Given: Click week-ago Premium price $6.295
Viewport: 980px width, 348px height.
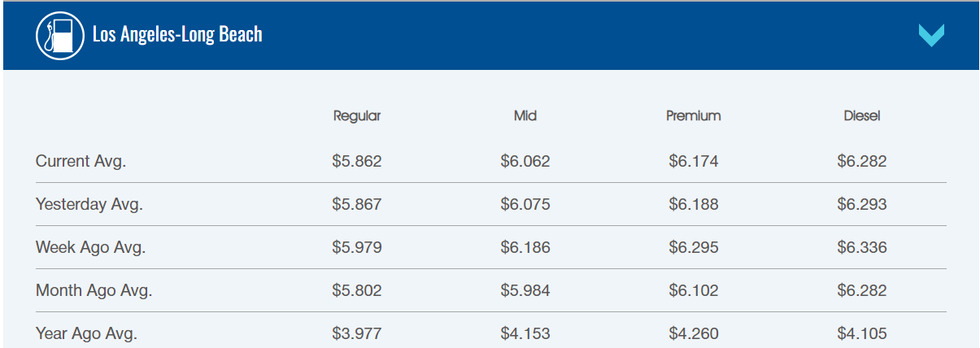Looking at the screenshot, I should pyautogui.click(x=694, y=247).
